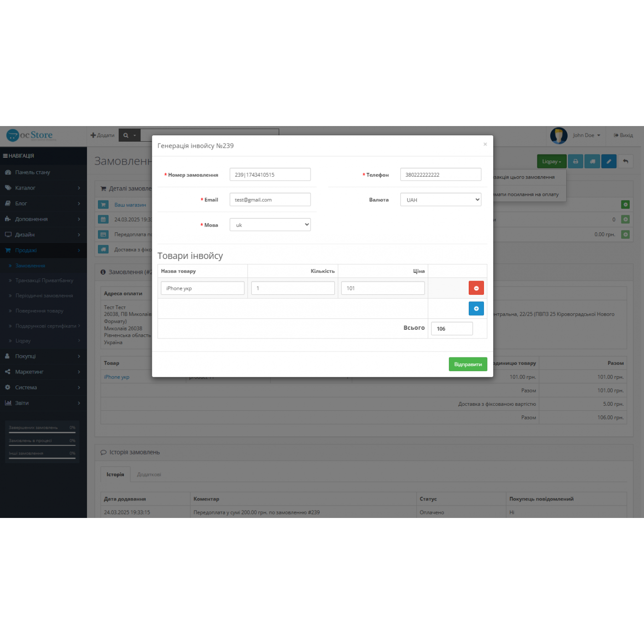The image size is (644, 644).
Task: Click the Email input field
Action: [x=270, y=200]
